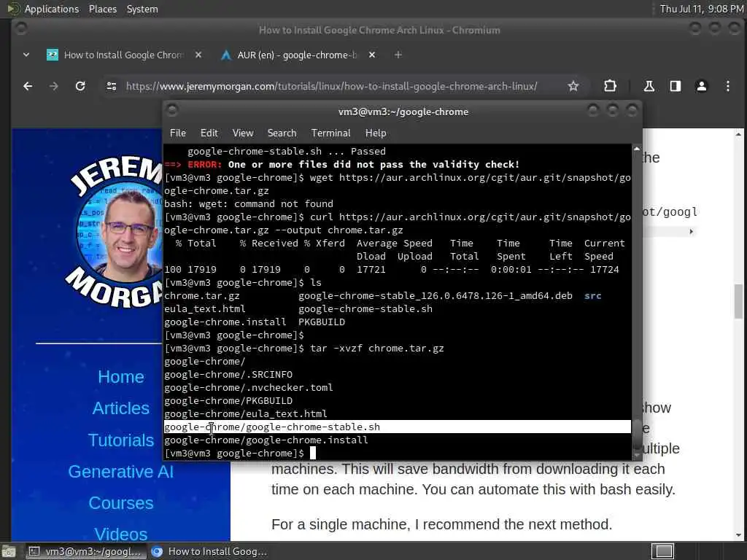The image size is (747, 560).
Task: Select the How to Install Google Chrome tab
Action: [123, 55]
